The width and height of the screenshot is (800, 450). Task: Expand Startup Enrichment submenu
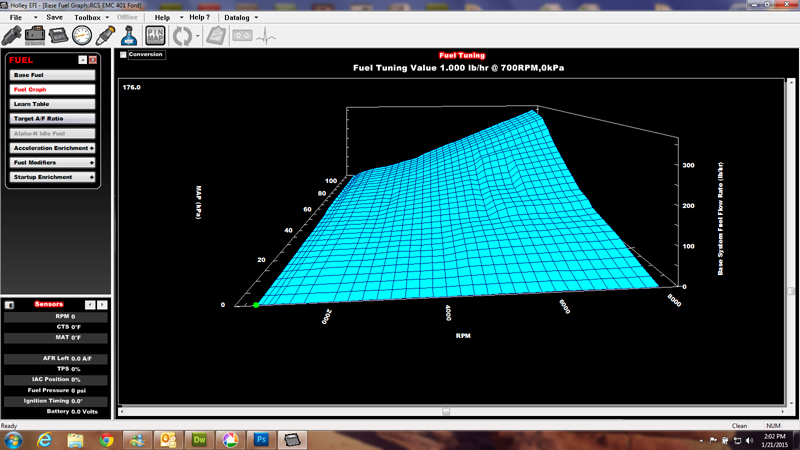pyautogui.click(x=92, y=177)
